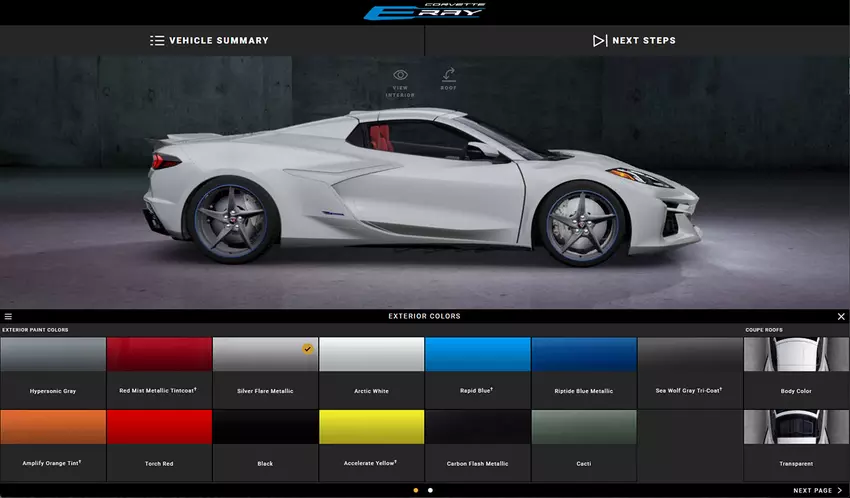This screenshot has width=850, height=498.
Task: Click Next Page arrow link
Action: pos(817,491)
